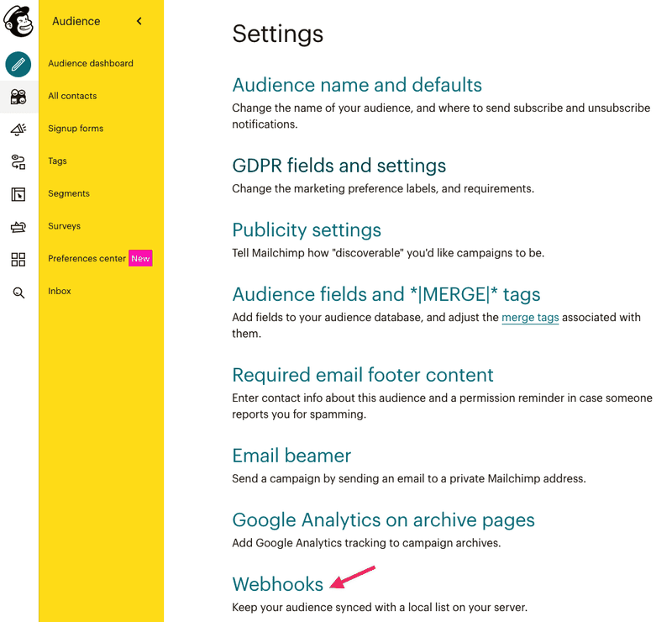Image resolution: width=672 pixels, height=622 pixels.
Task: Click the Settings page heading
Action: point(278,34)
